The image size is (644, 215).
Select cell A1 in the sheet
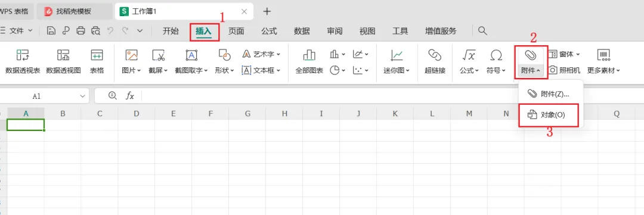pyautogui.click(x=26, y=124)
